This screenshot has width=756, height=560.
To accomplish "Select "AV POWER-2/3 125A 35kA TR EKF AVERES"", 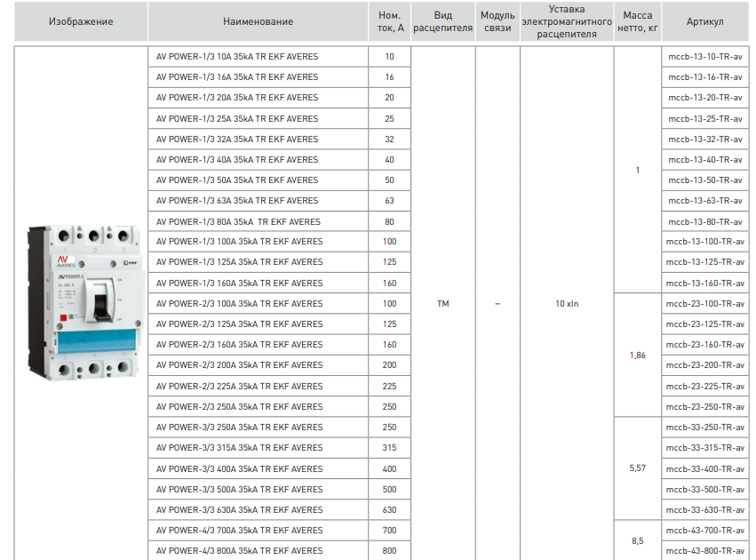I will pyautogui.click(x=240, y=324).
